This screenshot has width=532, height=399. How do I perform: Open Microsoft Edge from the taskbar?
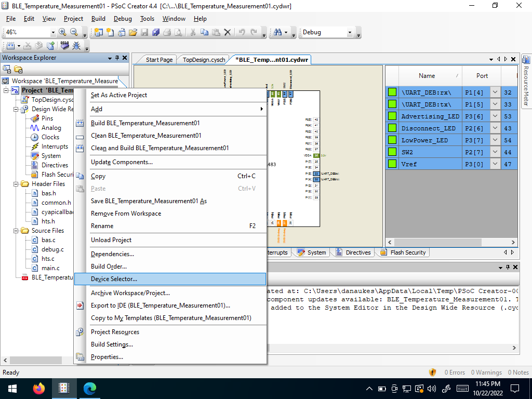pyautogui.click(x=90, y=389)
